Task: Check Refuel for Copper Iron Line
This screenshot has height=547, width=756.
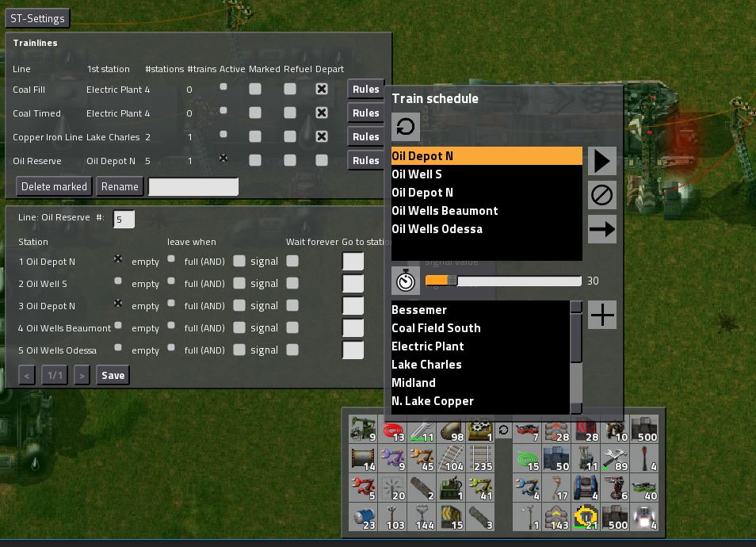Action: tap(290, 136)
